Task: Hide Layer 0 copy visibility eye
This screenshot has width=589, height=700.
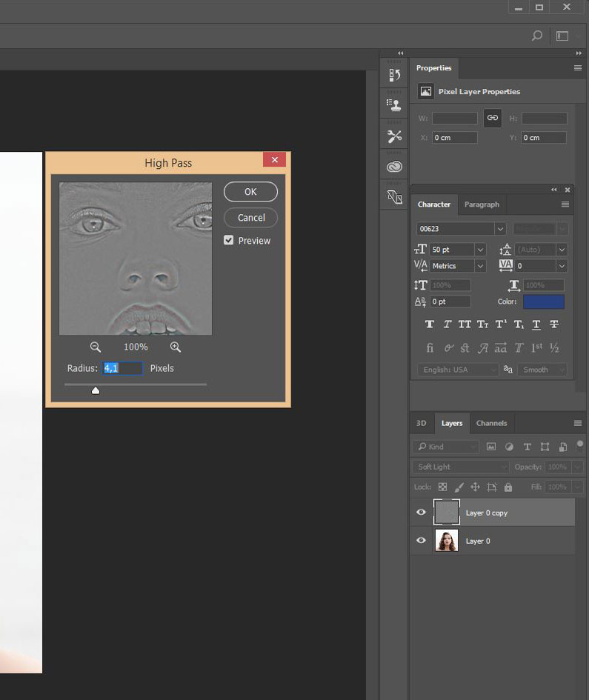Action: tap(421, 512)
